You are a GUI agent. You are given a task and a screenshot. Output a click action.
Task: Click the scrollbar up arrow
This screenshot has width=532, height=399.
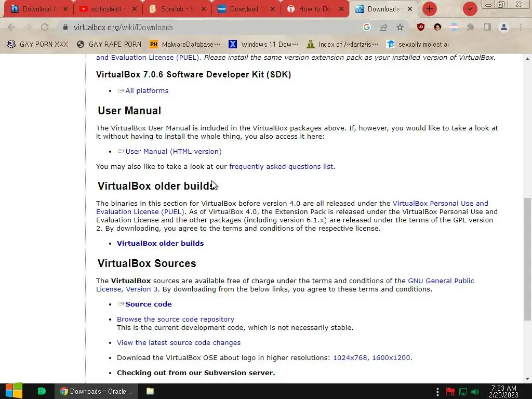click(x=528, y=59)
